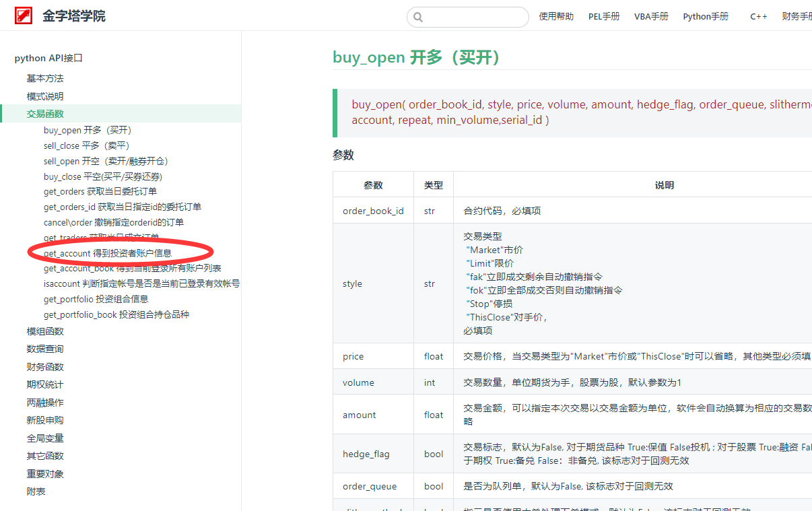Open get_portfolio 投资组合信息 link
Viewport: 812px width, 511px height.
96,299
